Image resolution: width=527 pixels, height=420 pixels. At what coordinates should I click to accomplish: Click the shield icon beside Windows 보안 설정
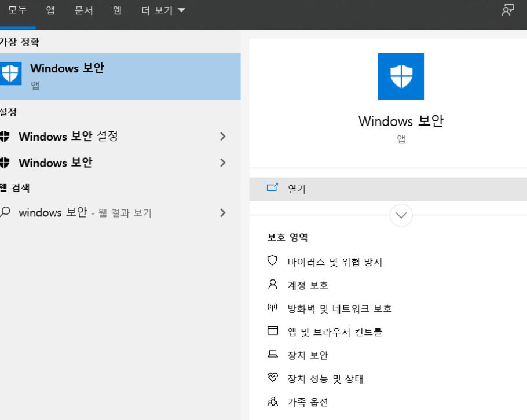tap(5, 137)
